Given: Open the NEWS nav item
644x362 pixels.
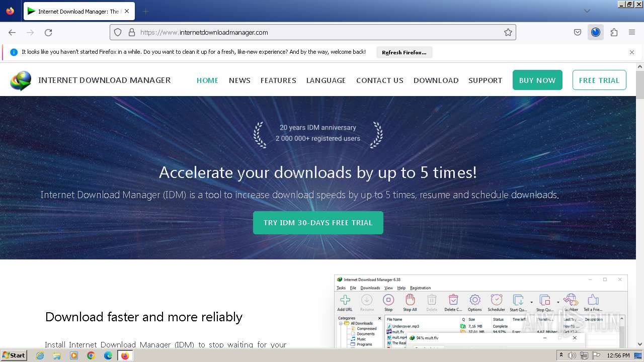Looking at the screenshot, I should [239, 80].
